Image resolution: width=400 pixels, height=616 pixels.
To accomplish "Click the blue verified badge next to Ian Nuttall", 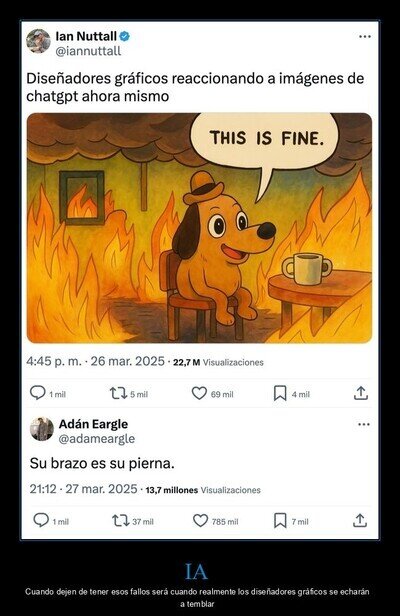I will click(x=125, y=37).
